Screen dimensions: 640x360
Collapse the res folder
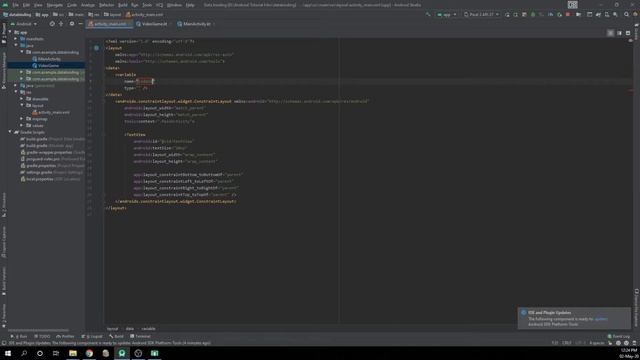[16, 92]
